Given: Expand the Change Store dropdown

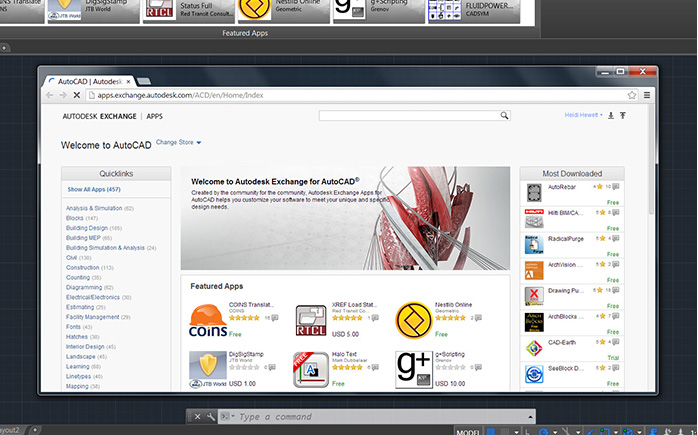Looking at the screenshot, I should click(179, 142).
